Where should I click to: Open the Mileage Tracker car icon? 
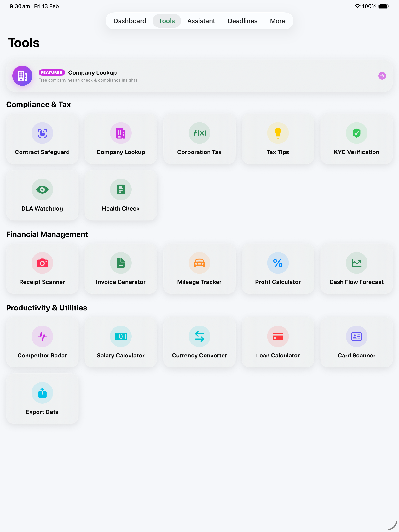[x=199, y=263]
